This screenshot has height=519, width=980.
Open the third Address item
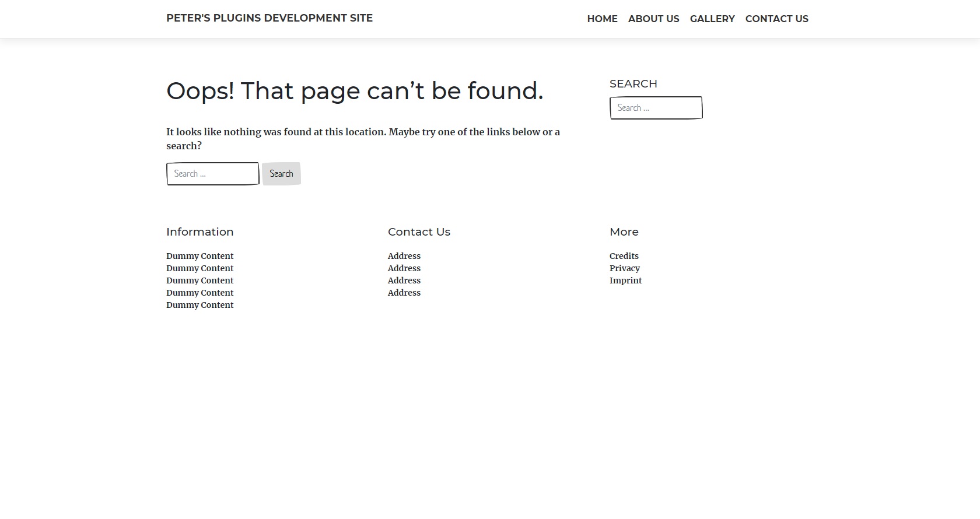[x=404, y=280]
